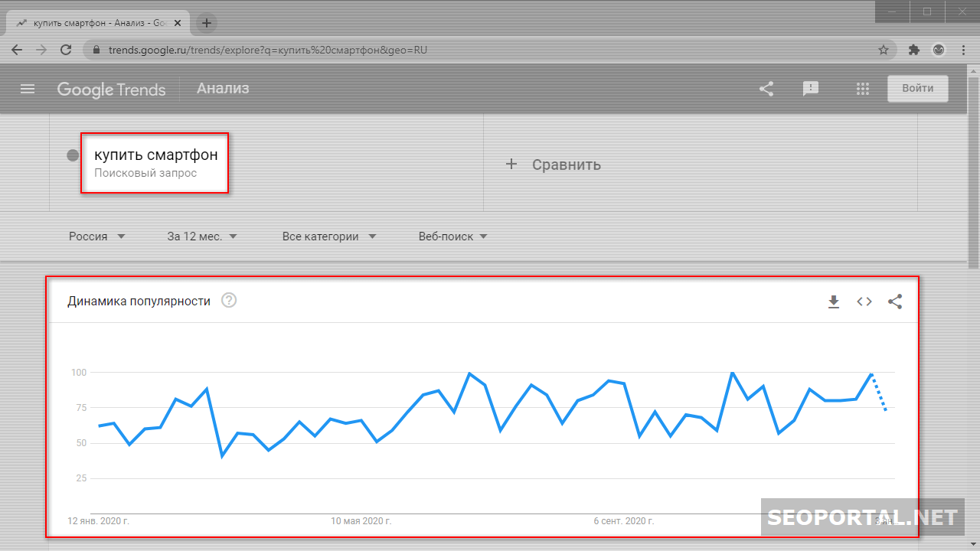
Task: Open the Google Trends hamburger menu
Action: (x=28, y=89)
